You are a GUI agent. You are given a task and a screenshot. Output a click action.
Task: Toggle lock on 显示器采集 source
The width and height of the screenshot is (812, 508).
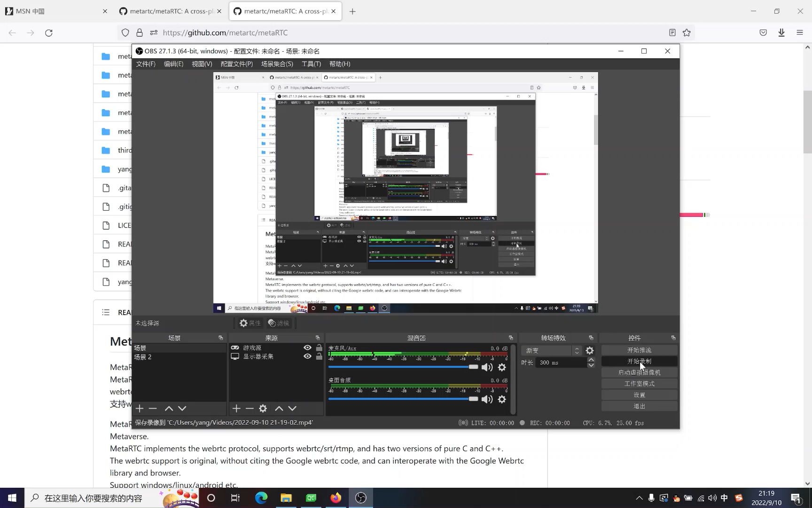coord(319,356)
